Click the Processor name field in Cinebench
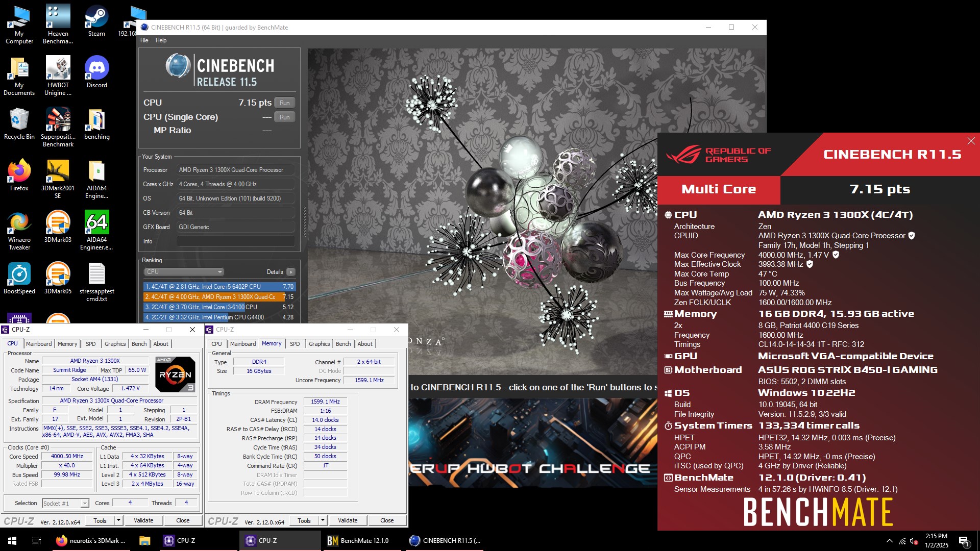980x551 pixels. click(x=236, y=170)
